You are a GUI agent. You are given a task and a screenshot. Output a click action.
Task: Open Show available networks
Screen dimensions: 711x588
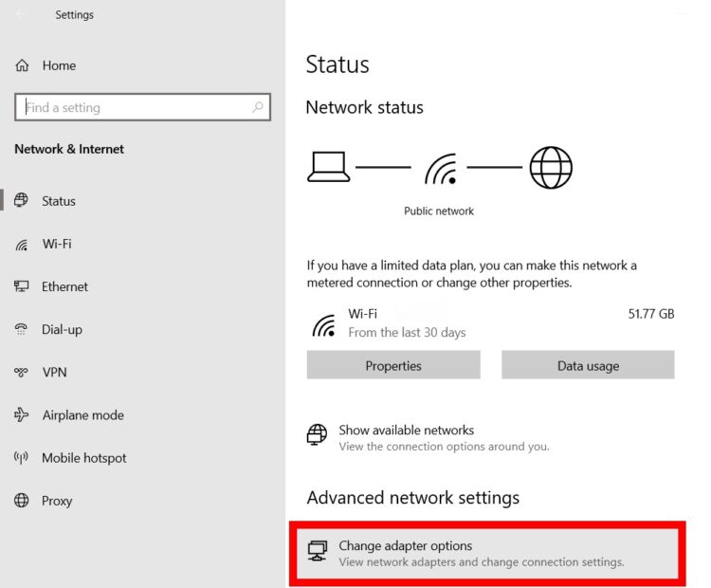click(428, 437)
